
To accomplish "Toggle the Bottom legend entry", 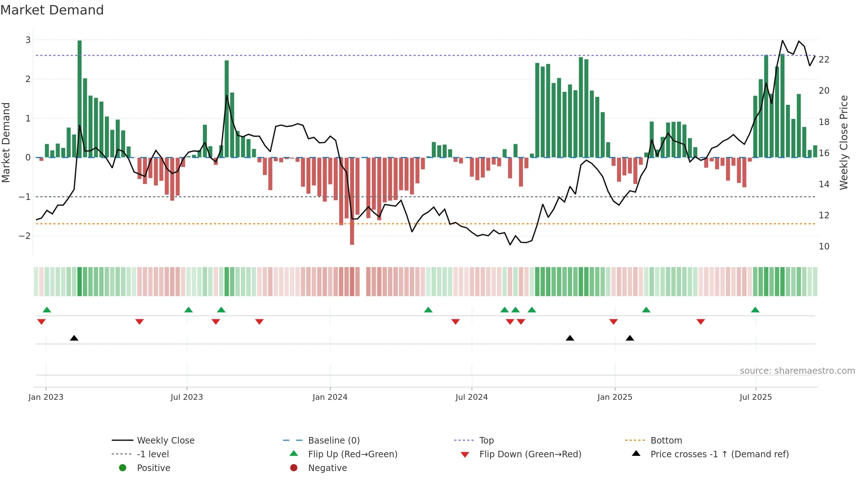I will point(654,440).
